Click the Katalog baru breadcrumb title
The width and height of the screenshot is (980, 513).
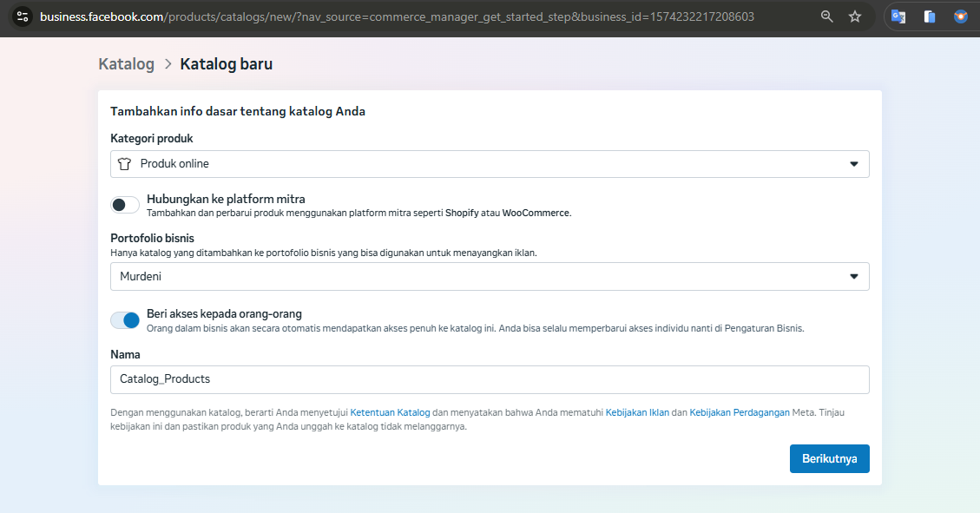(226, 64)
